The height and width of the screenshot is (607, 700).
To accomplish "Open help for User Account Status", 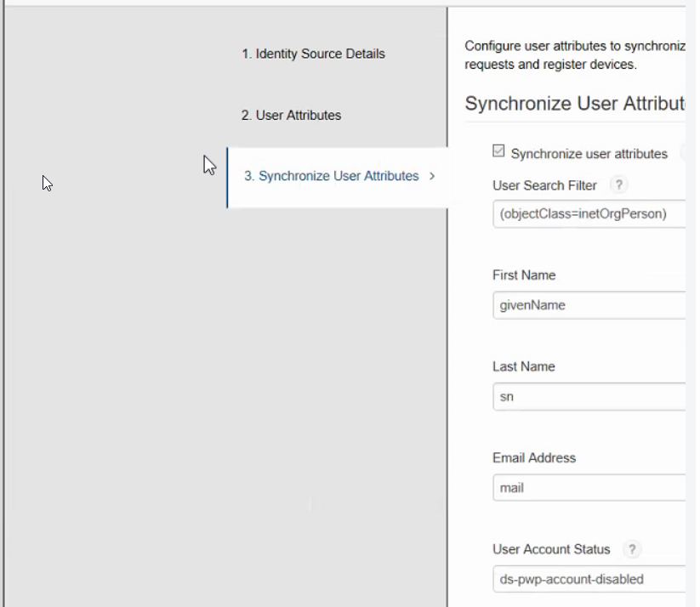I will click(x=630, y=549).
